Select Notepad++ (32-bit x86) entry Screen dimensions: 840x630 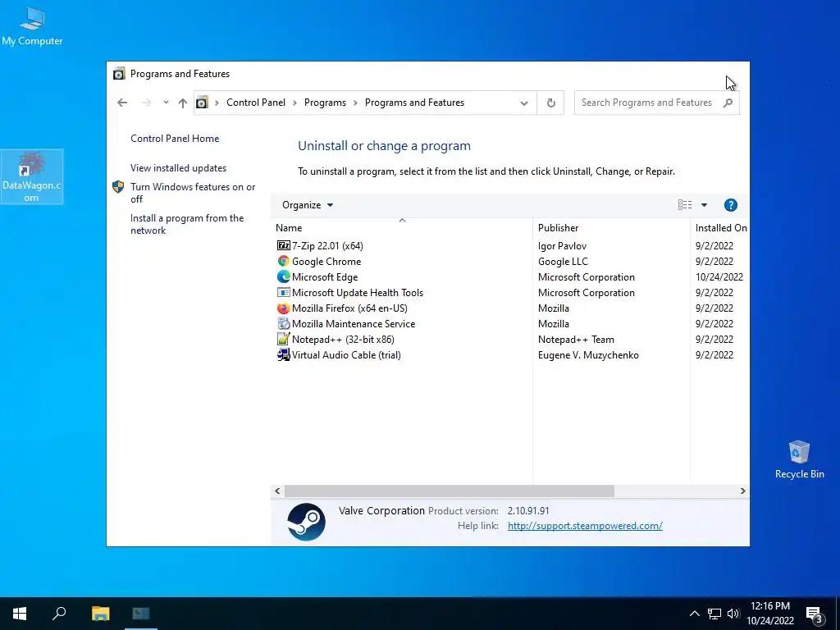[x=343, y=339]
